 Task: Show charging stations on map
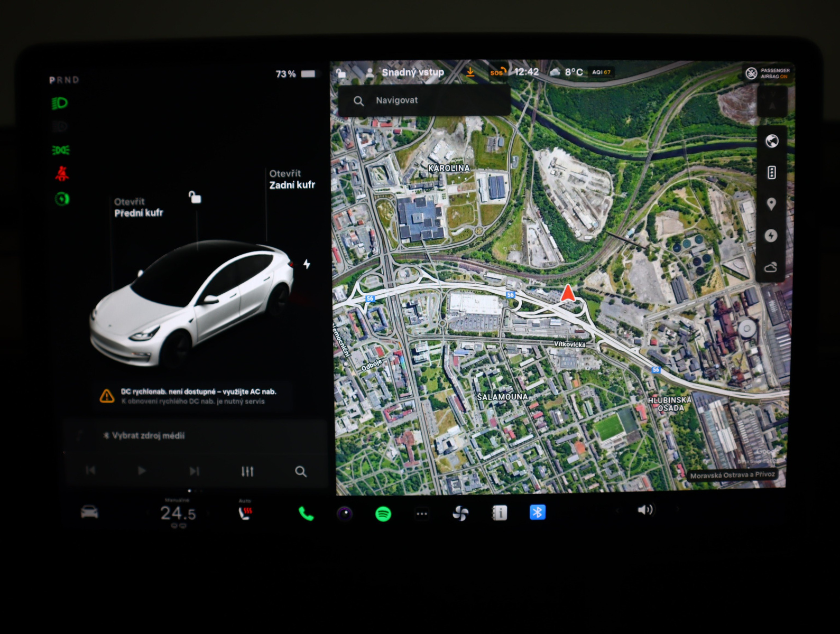[771, 236]
